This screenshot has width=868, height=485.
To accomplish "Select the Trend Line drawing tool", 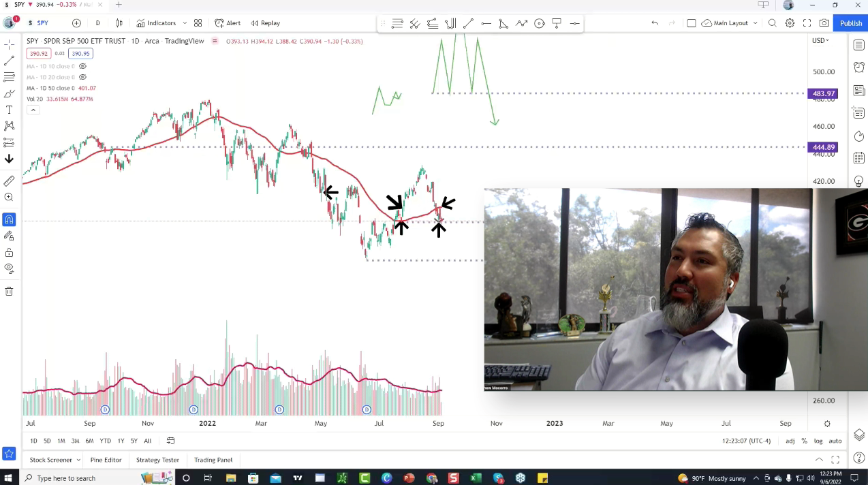I will [x=9, y=61].
